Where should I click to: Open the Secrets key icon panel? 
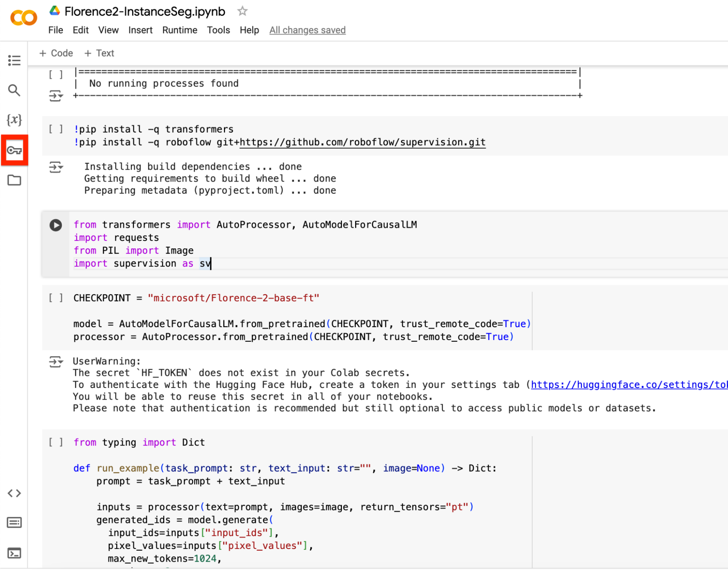[14, 150]
